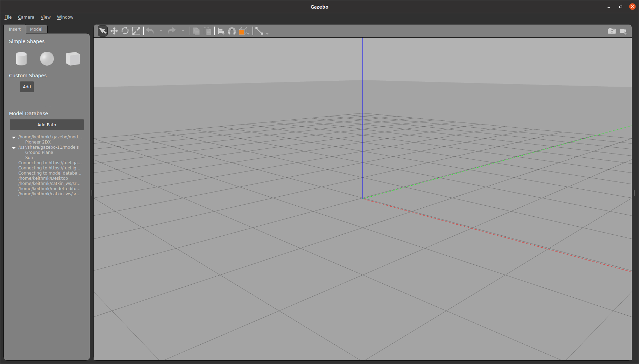Click the copy icon in toolbar

tap(196, 31)
